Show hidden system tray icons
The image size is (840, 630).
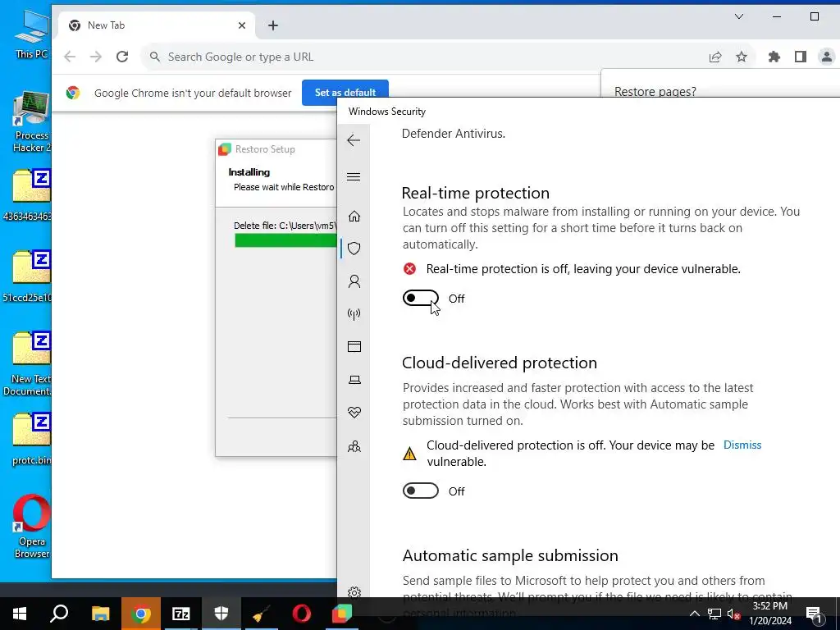click(x=694, y=614)
